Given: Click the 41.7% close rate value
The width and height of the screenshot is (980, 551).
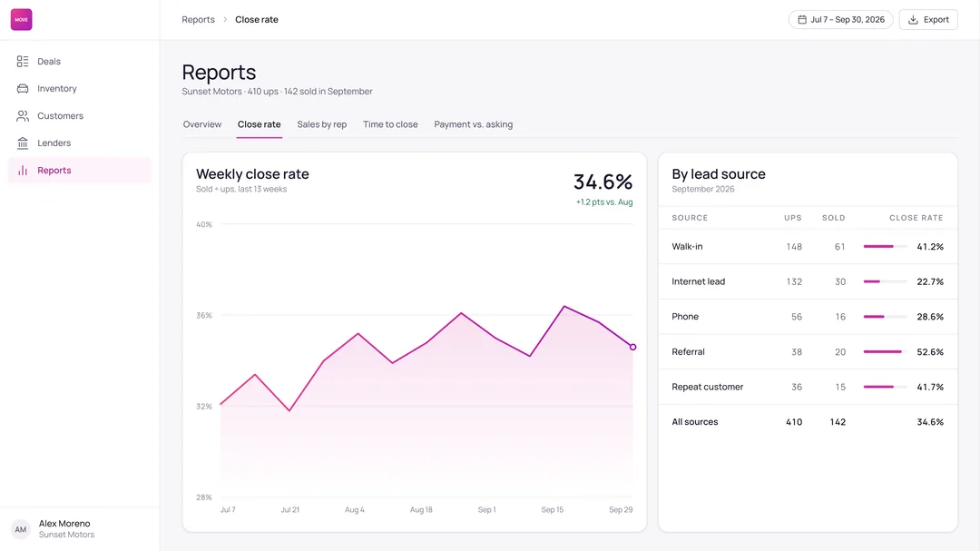Looking at the screenshot, I should pos(930,387).
